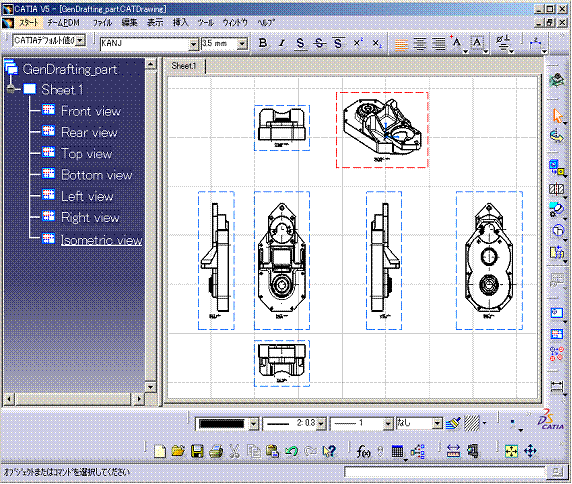The width and height of the screenshot is (572, 484).
Task: Toggle overline text formatting
Action: [x=338, y=43]
